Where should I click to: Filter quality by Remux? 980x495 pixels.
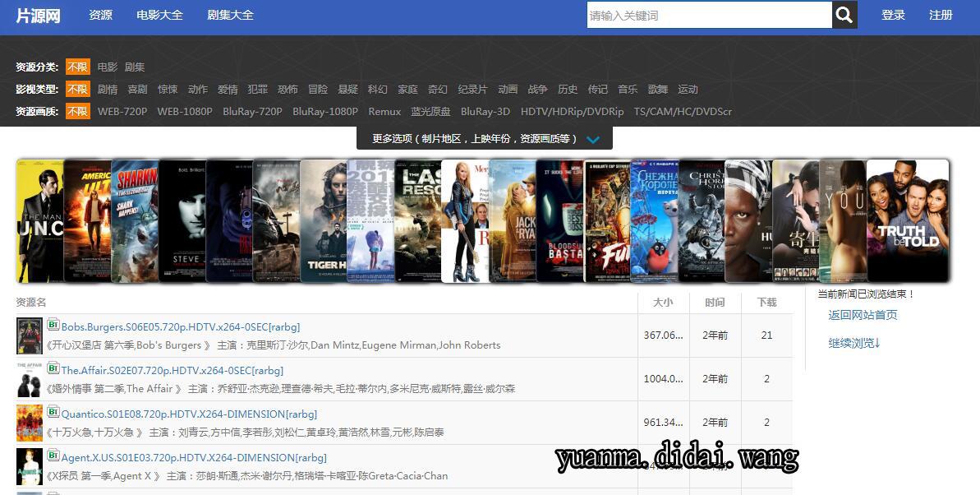[384, 111]
